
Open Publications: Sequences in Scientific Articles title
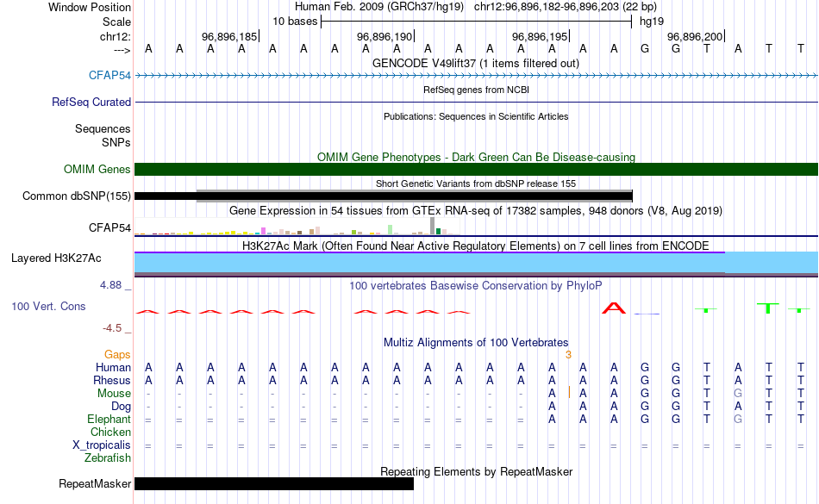(x=476, y=116)
